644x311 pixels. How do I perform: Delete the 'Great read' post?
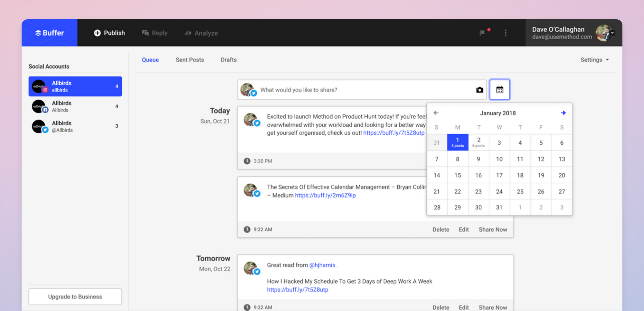(441, 307)
